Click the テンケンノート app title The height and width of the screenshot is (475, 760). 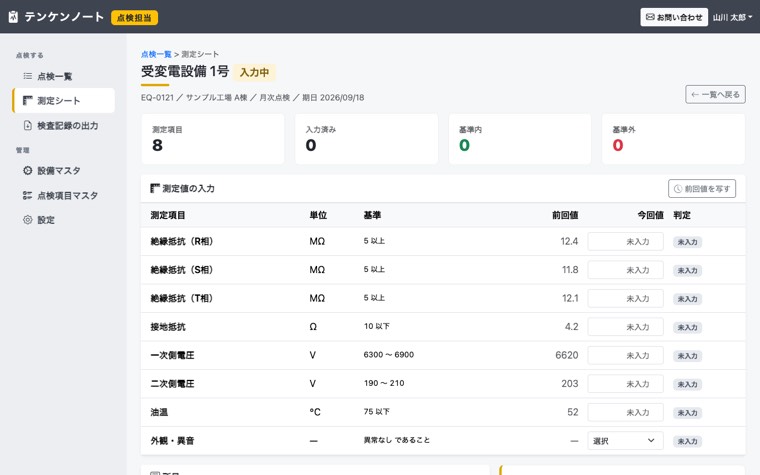(x=64, y=17)
